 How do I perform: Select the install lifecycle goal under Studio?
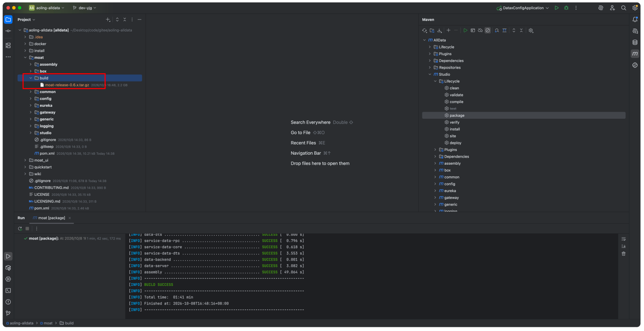(455, 129)
